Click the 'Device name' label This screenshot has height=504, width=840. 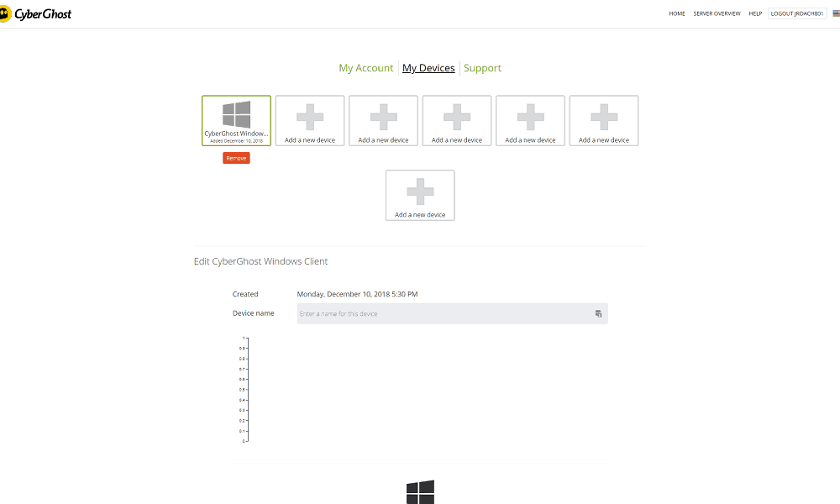254,313
